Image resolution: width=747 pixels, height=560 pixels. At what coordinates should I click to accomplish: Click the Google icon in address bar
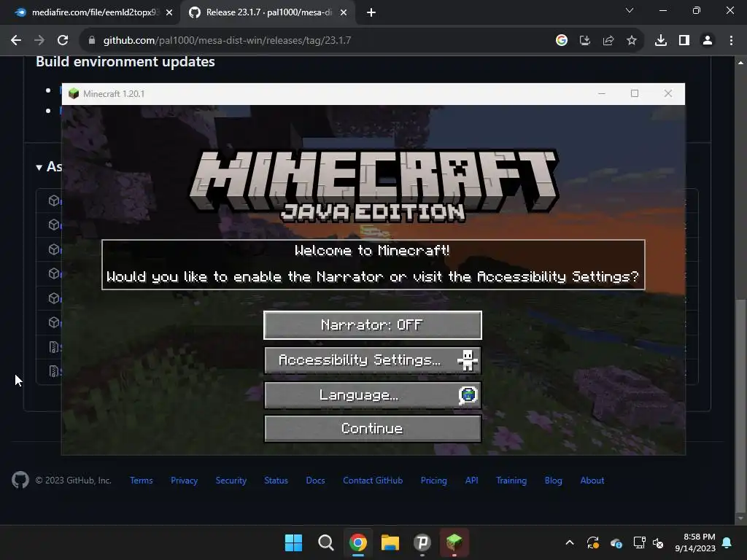tap(562, 41)
